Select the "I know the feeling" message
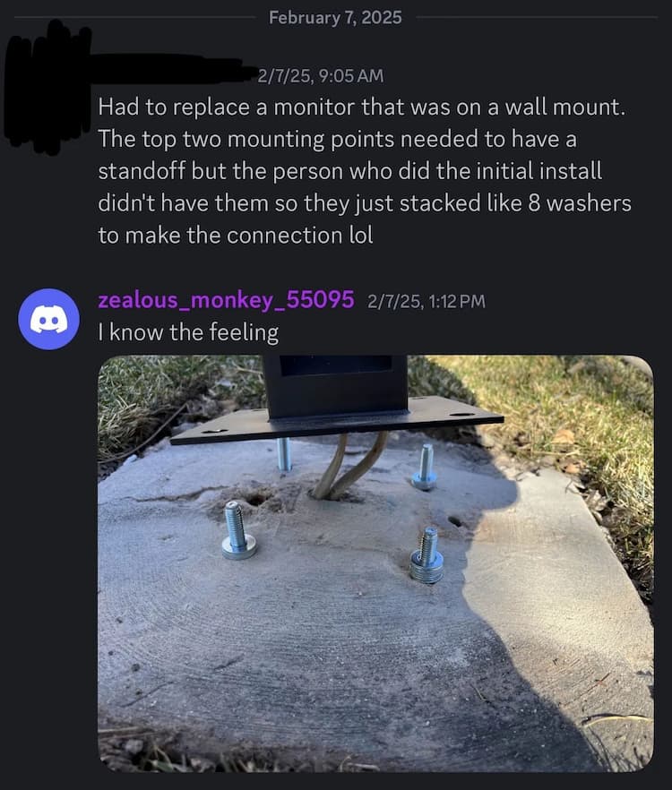The image size is (672, 790). (x=188, y=332)
